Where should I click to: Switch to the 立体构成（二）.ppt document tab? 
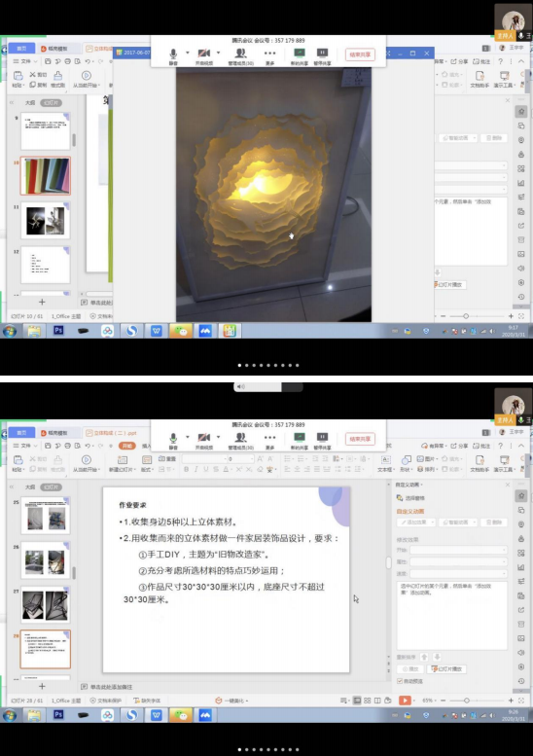tap(112, 432)
